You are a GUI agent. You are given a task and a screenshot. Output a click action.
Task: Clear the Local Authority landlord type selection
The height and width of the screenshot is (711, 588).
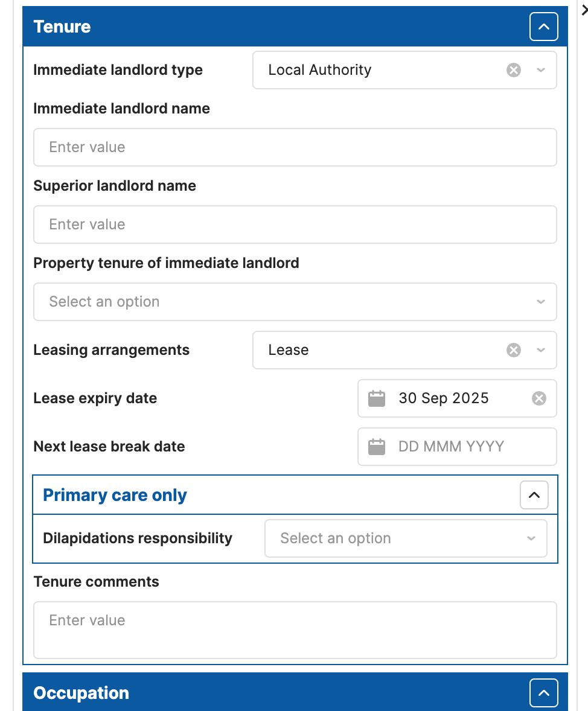(x=514, y=70)
